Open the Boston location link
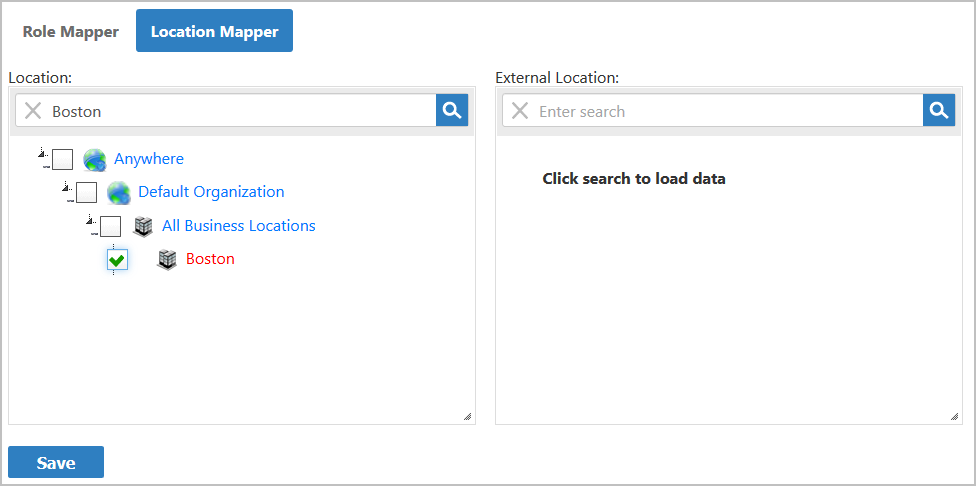This screenshot has width=976, height=486. 210,259
